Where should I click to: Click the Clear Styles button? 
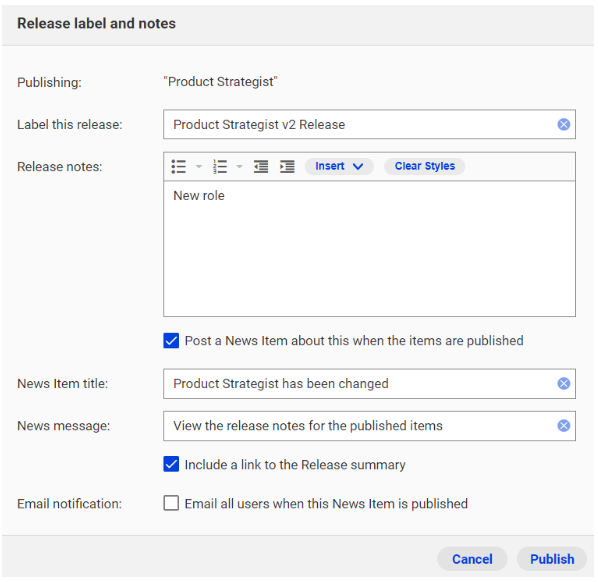coord(424,166)
